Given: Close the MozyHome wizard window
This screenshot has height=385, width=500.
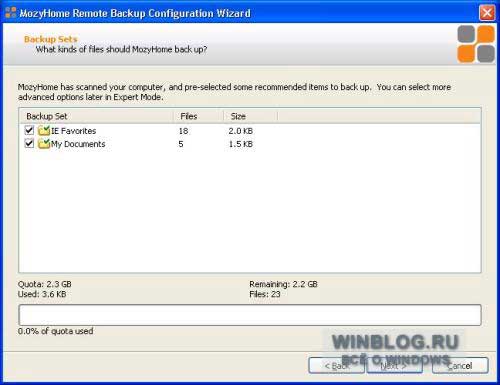Looking at the screenshot, I should [487, 13].
